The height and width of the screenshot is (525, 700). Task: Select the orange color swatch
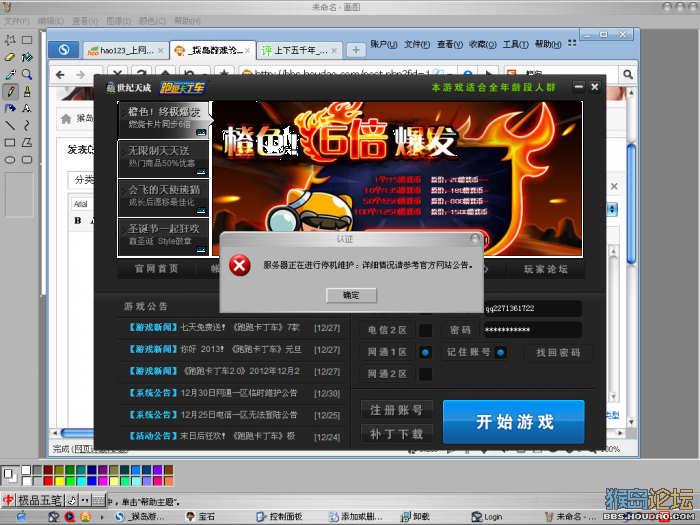tap(168, 481)
